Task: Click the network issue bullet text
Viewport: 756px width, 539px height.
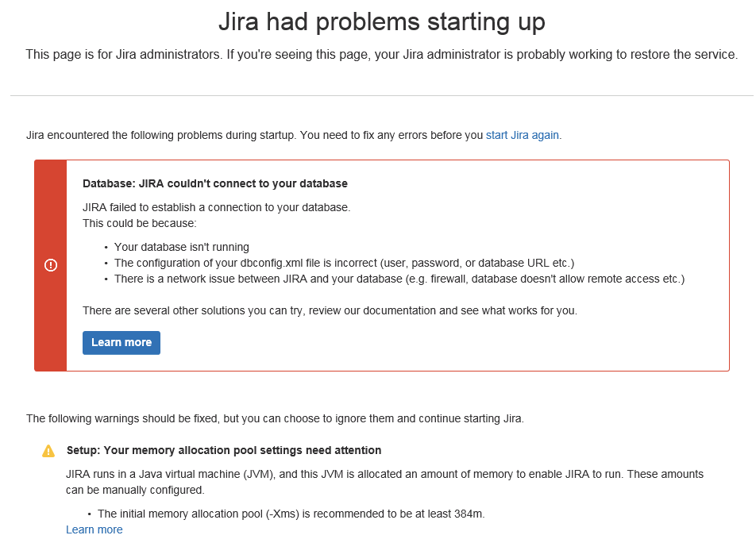Action: coord(399,279)
